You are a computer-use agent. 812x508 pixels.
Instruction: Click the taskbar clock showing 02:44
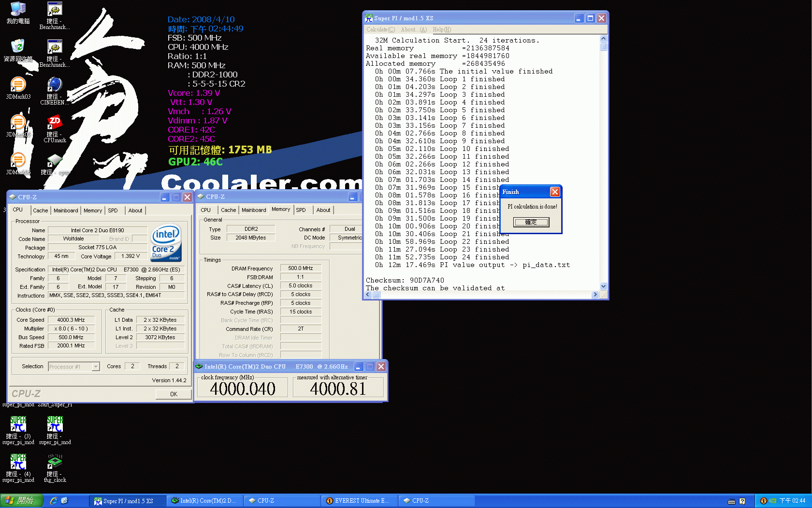(x=792, y=501)
